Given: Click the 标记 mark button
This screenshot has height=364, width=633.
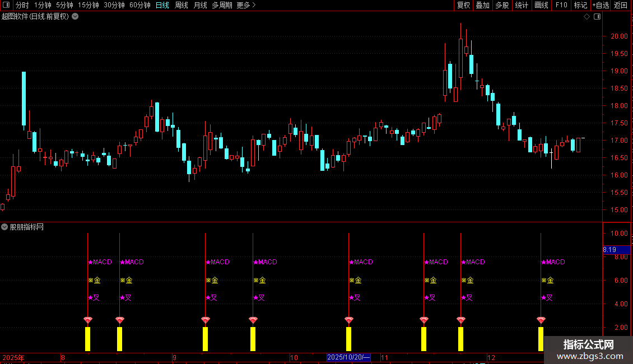Looking at the screenshot, I should coord(580,5).
